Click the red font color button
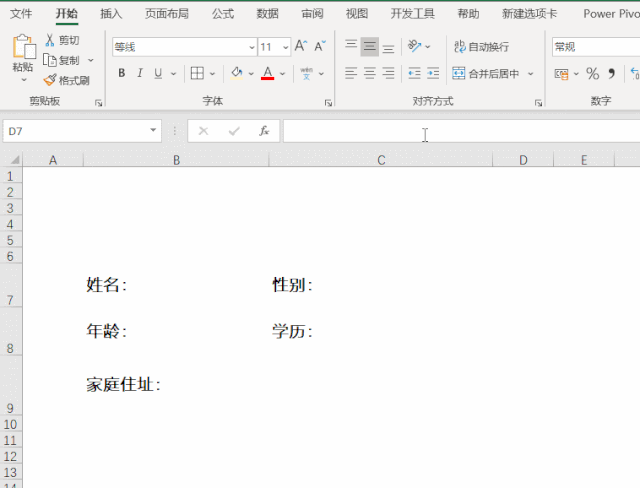The image size is (640, 488). pos(267,73)
